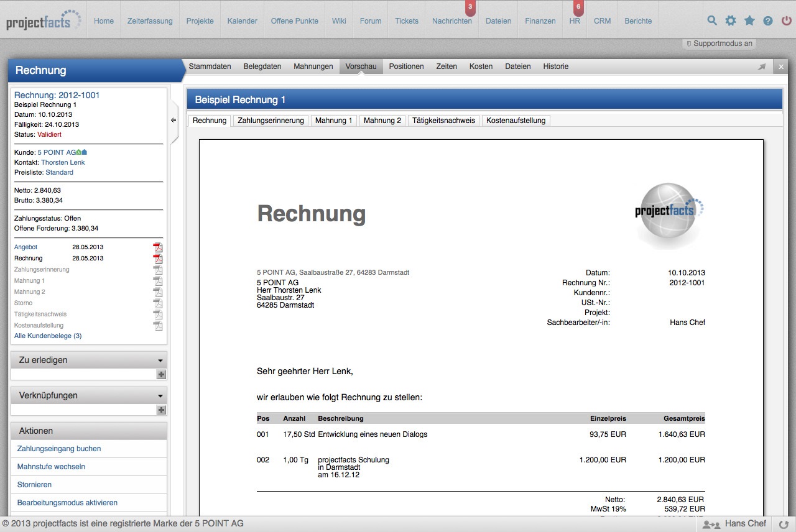Select the Kostenaufstellung preview tab
Image resolution: width=796 pixels, height=532 pixels.
[516, 121]
